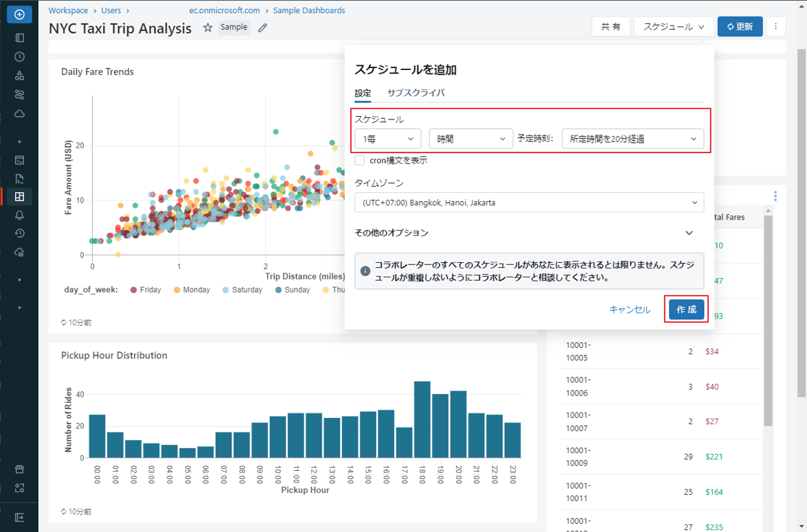The width and height of the screenshot is (807, 532).
Task: Open the 1毎 interval dropdown
Action: [388, 139]
